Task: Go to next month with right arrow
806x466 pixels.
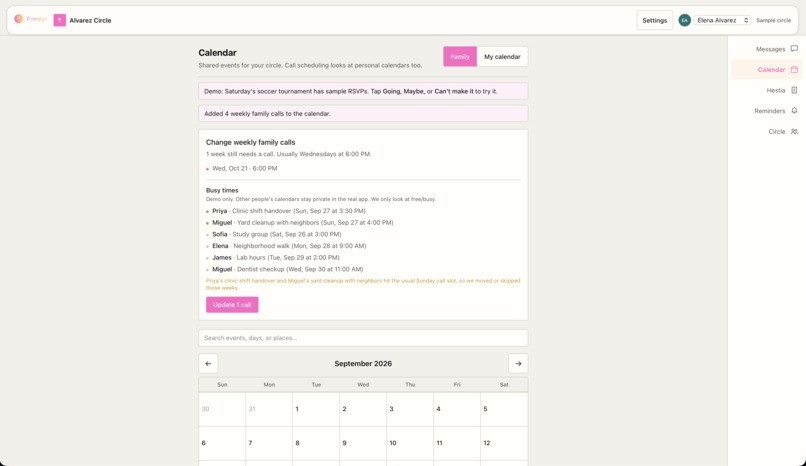Action: [x=518, y=363]
